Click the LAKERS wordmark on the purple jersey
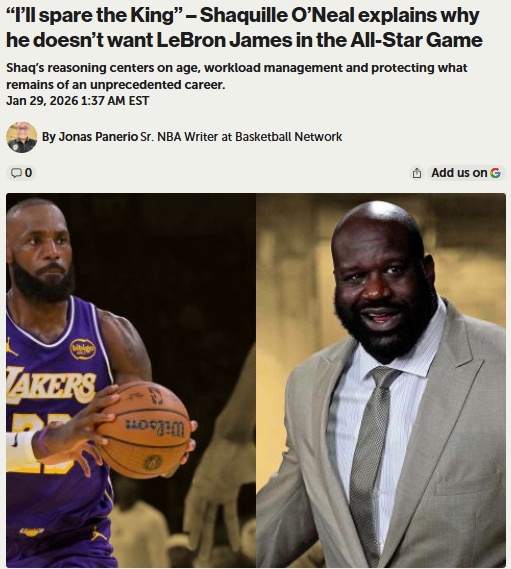The width and height of the screenshot is (511, 569). [x=50, y=386]
